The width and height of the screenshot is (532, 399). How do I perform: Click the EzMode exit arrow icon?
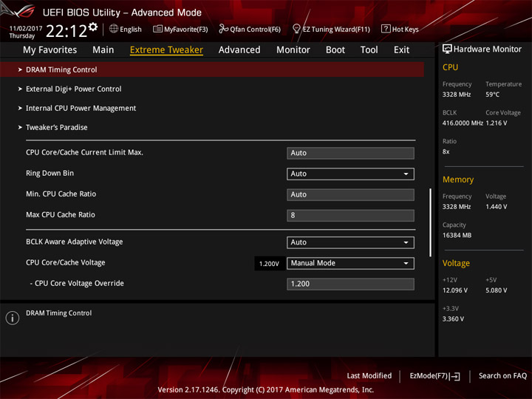455,376
